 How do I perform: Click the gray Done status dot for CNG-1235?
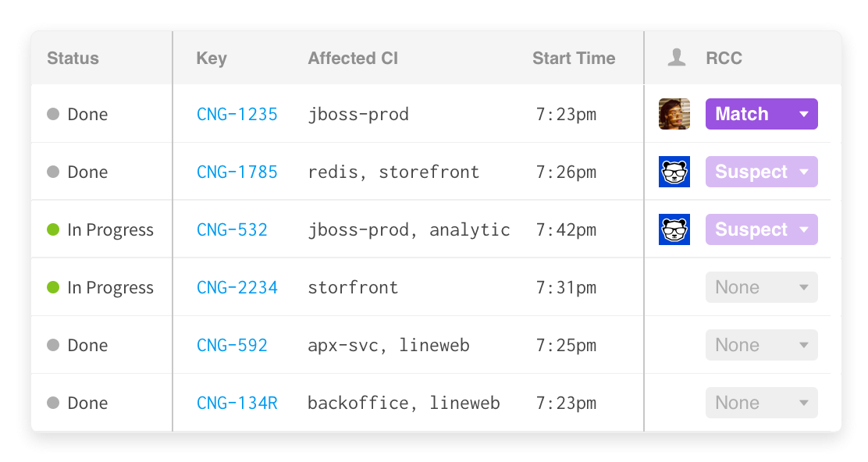[53, 114]
